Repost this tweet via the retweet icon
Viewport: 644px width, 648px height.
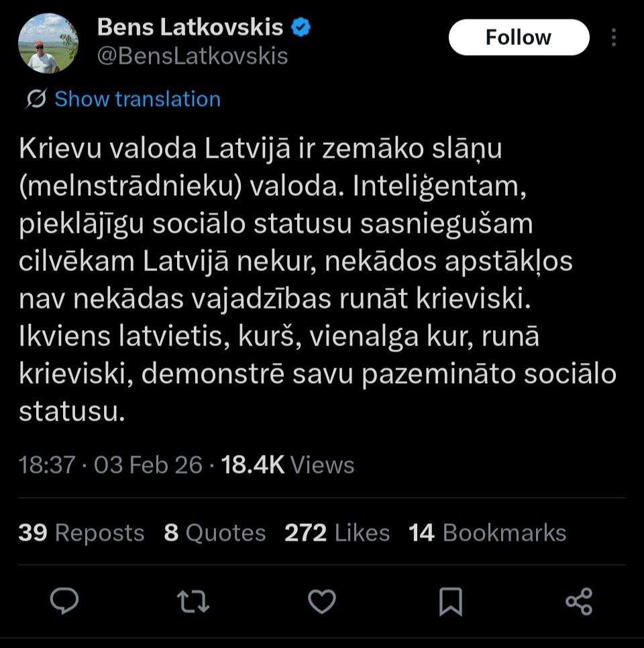193,600
